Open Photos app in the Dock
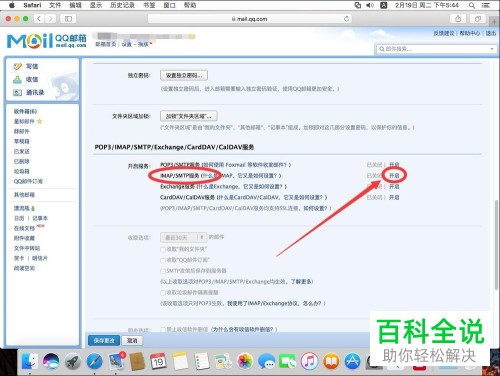This screenshot has width=500, height=376. pyautogui.click(x=245, y=362)
